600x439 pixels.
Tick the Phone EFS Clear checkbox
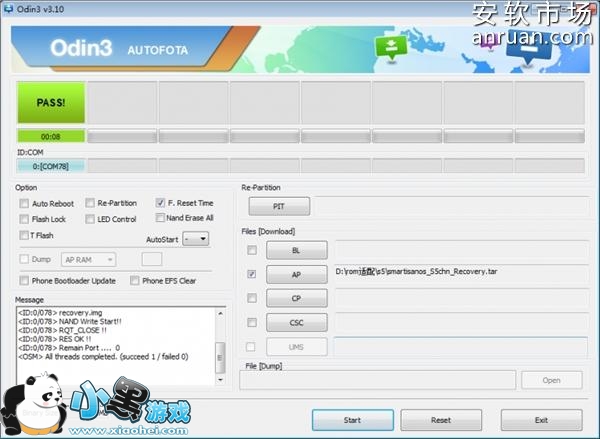[137, 281]
